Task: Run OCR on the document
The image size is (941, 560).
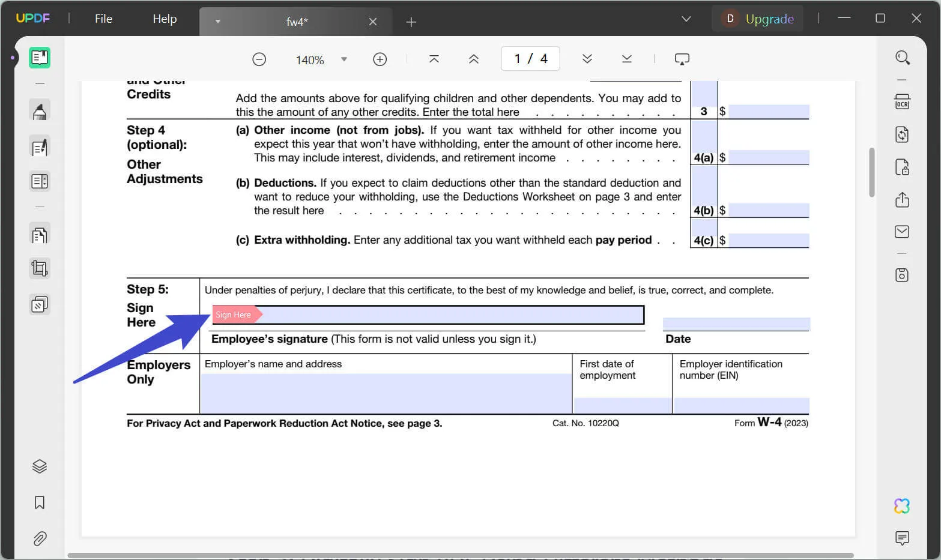Action: [x=901, y=102]
